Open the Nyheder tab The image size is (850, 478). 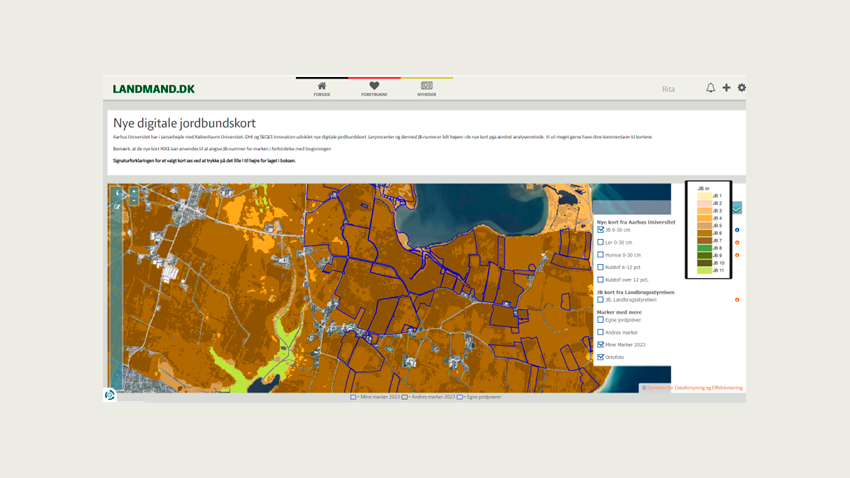pos(426,89)
